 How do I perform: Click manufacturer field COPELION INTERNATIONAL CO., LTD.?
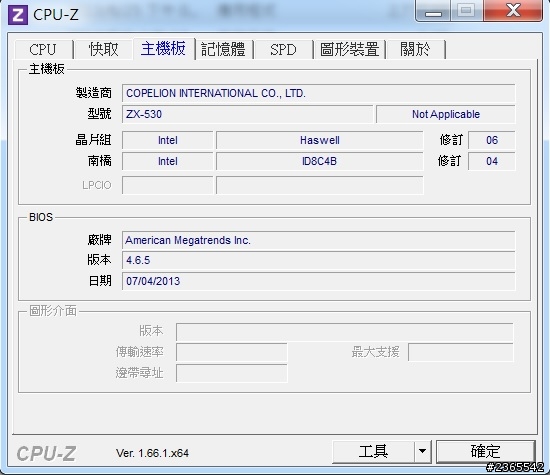coord(318,93)
